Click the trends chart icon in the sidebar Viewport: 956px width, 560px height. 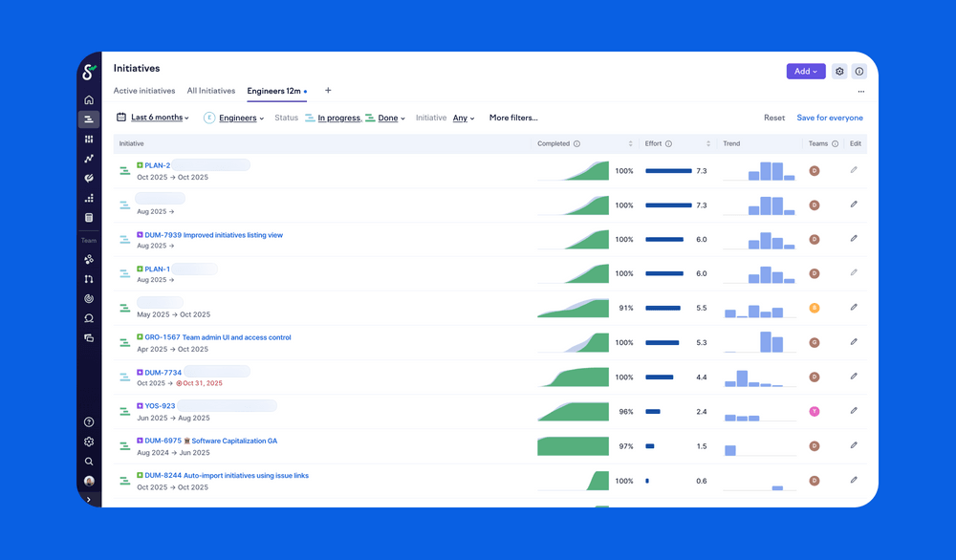click(x=89, y=159)
